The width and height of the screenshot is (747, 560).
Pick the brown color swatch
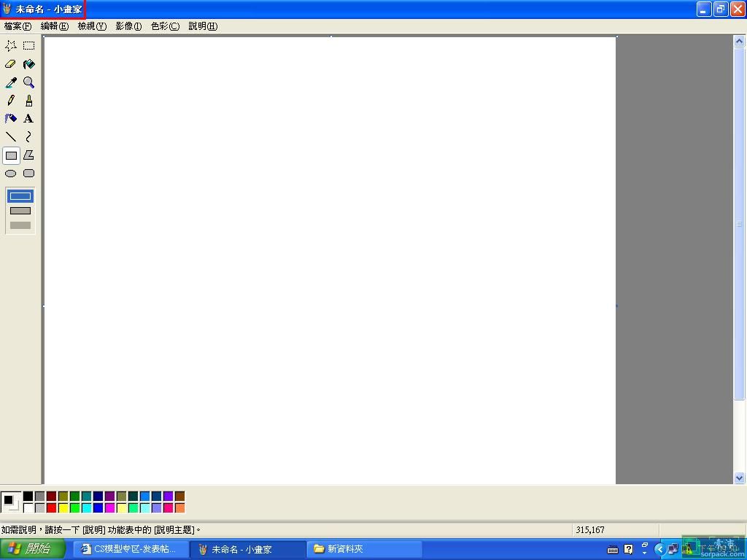pos(179,497)
